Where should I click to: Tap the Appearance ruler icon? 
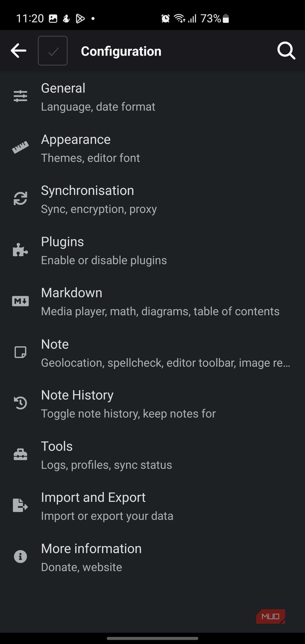(x=20, y=147)
